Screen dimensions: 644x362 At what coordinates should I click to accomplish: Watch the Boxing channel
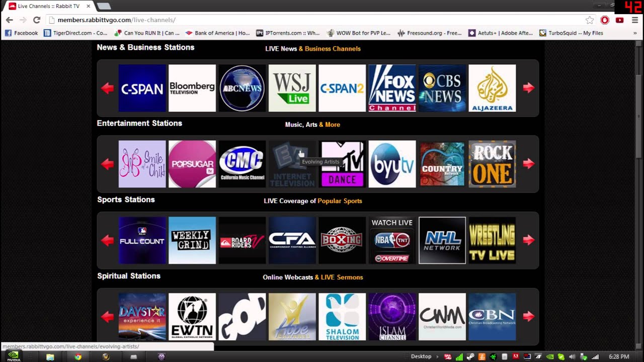[342, 240]
